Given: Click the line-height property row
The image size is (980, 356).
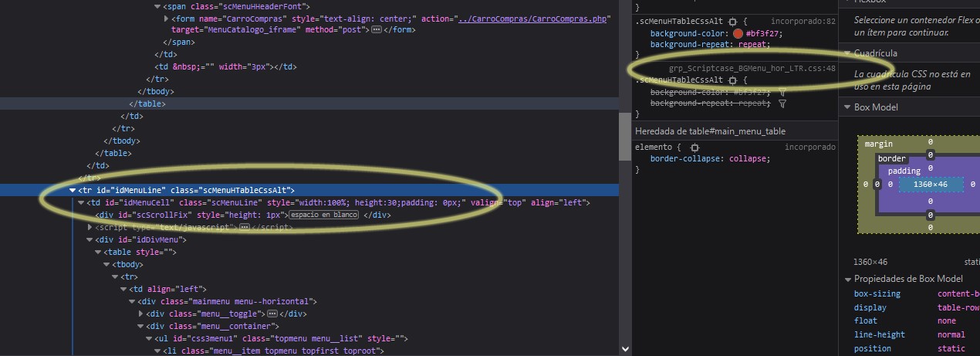Looking at the screenshot, I should click(x=917, y=335).
